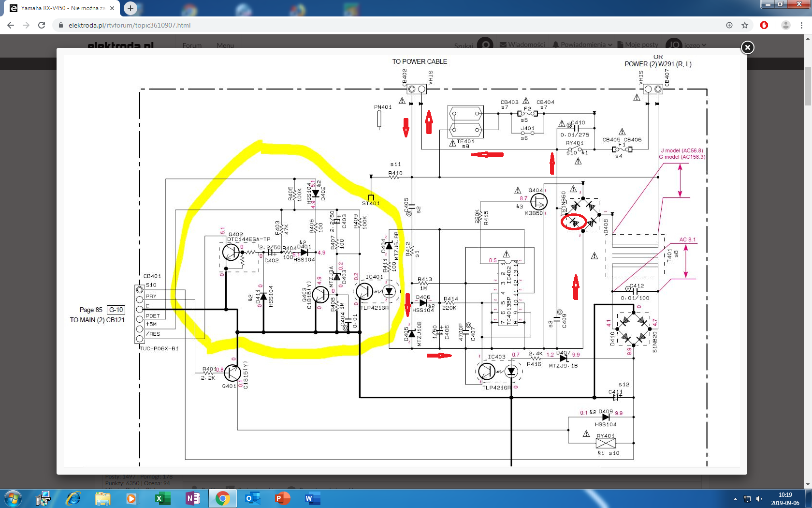Click the elektroda.pl site logo
Image resolution: width=812 pixels, height=508 pixels.
(120, 45)
